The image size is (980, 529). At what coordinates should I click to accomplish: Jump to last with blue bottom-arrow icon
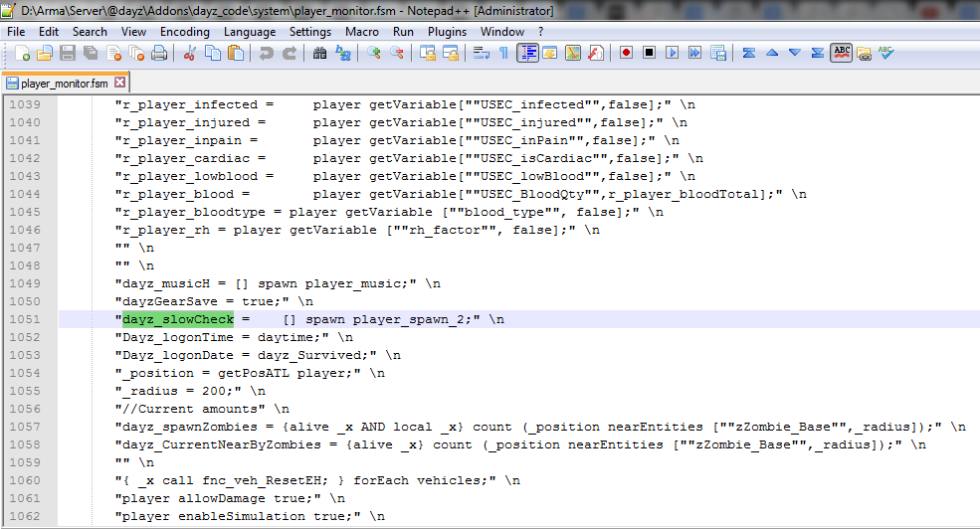818,53
